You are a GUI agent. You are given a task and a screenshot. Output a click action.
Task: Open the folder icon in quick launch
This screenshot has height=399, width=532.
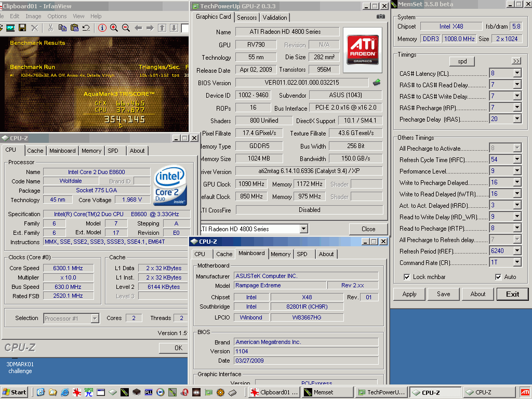coord(52,393)
